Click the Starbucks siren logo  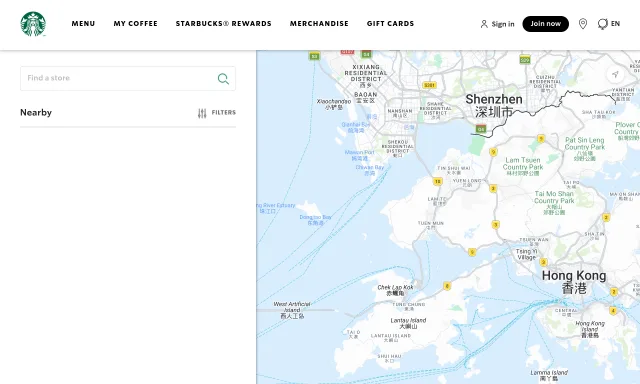[33, 24]
